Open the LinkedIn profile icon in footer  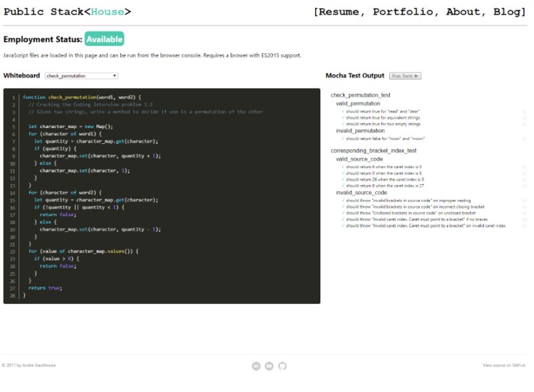(256, 366)
